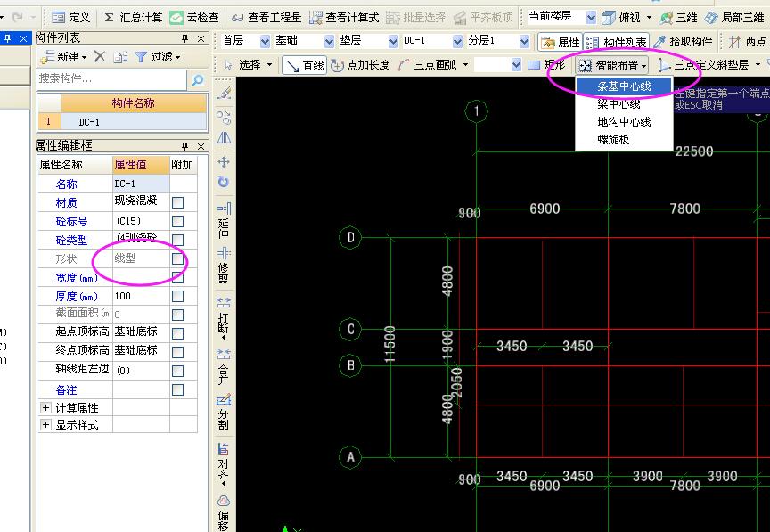Open the 智能布置 smart layout menu
The width and height of the screenshot is (770, 532).
(x=612, y=65)
